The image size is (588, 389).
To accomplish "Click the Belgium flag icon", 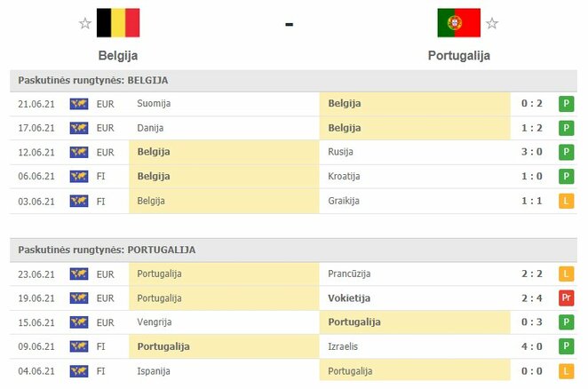I will coord(118,23).
